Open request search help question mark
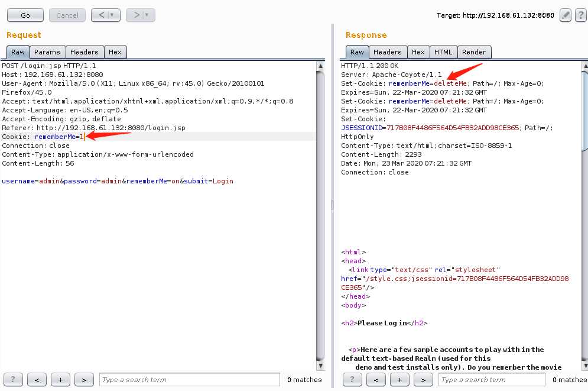Screen dimensions: 588x391 [13, 380]
